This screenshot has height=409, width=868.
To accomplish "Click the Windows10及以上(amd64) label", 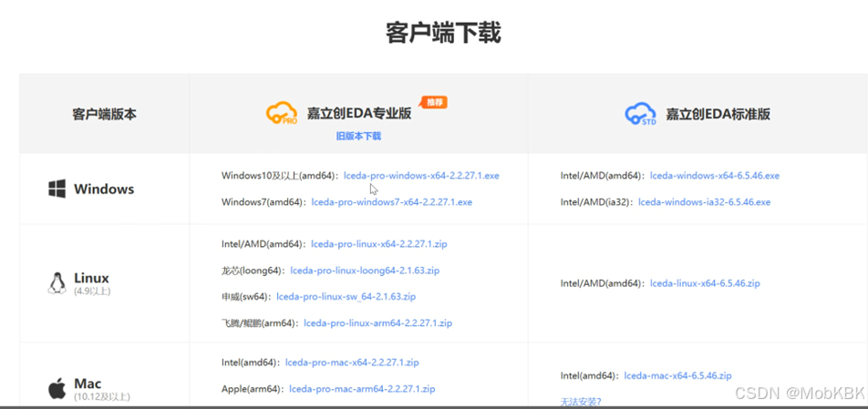I will click(278, 176).
